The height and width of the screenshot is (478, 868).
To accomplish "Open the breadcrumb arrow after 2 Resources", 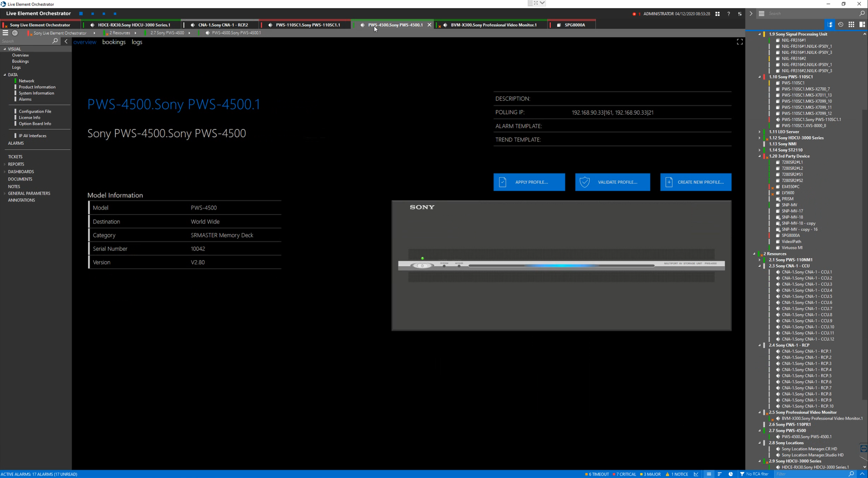I will coord(135,33).
